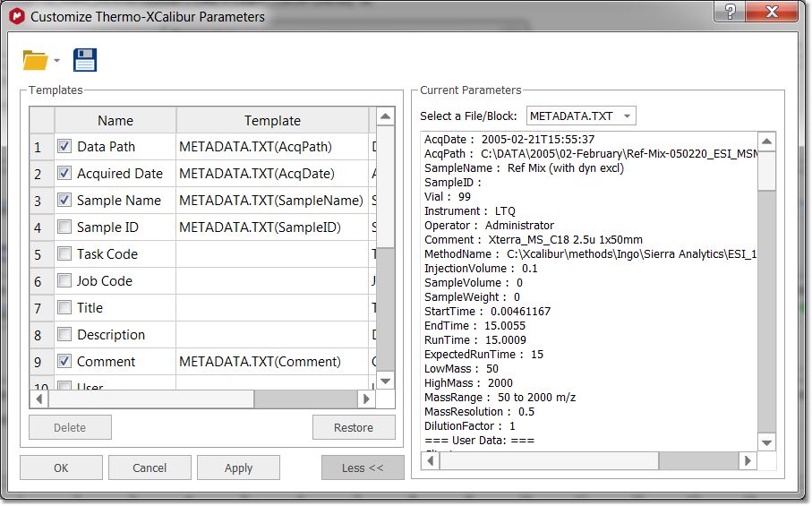Click Templates table scroll right arrow
Image resolution: width=812 pixels, height=506 pixels.
coord(367,399)
